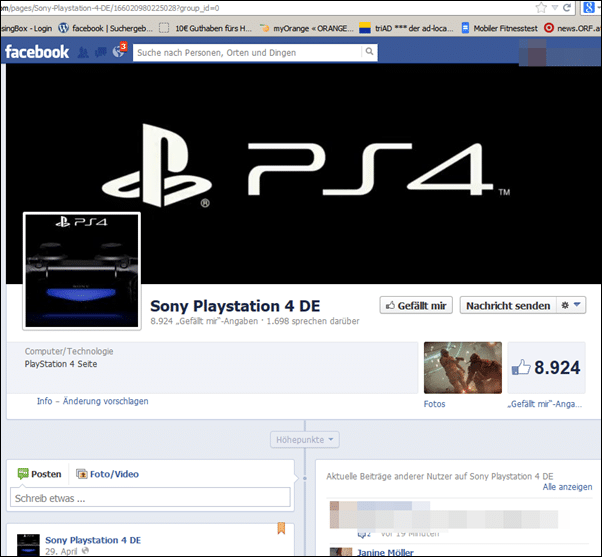Click 'PlayStation 4 Seite' description
Screen dimensions: 602x557
[61, 364]
